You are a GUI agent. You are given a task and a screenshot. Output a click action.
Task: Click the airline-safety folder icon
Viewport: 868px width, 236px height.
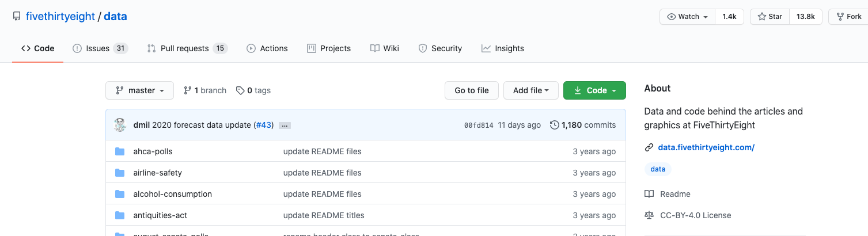point(120,173)
